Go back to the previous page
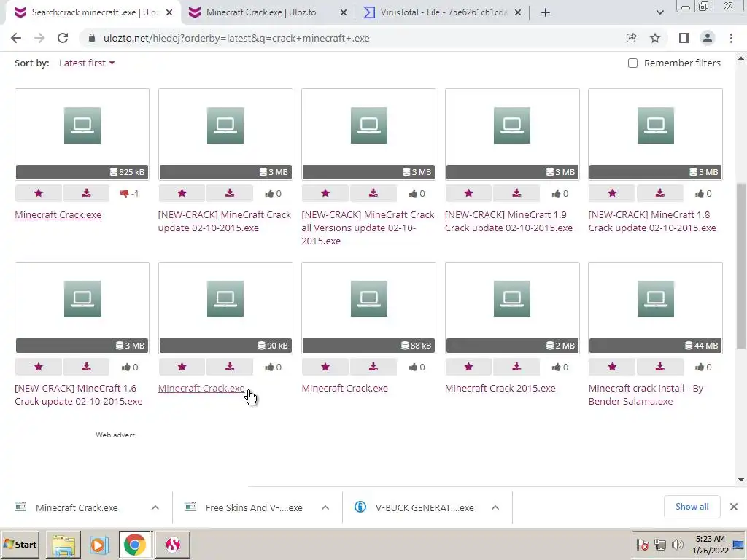 point(16,38)
